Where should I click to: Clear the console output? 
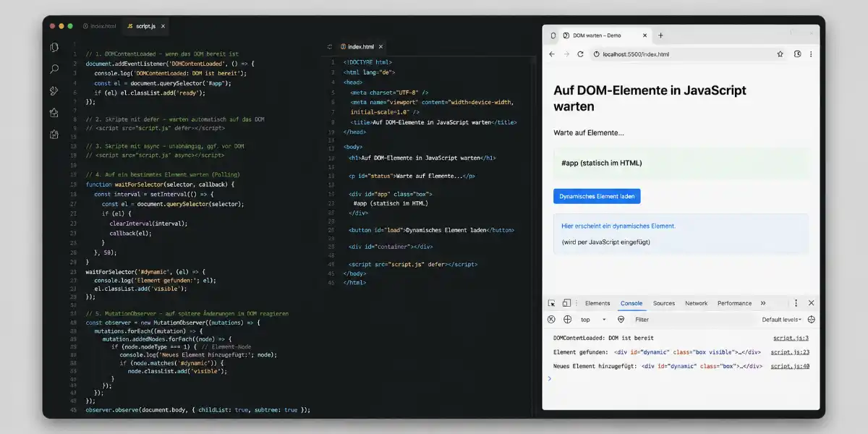tap(551, 319)
